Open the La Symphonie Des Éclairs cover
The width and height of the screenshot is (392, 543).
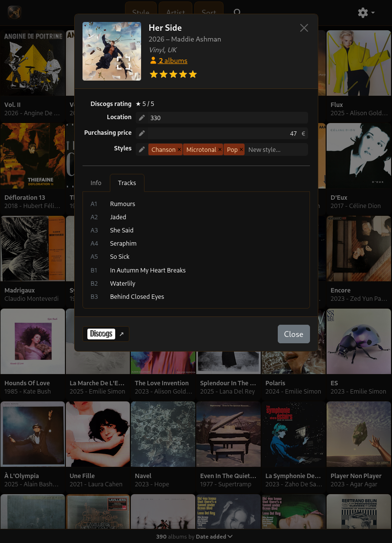coord(294,434)
